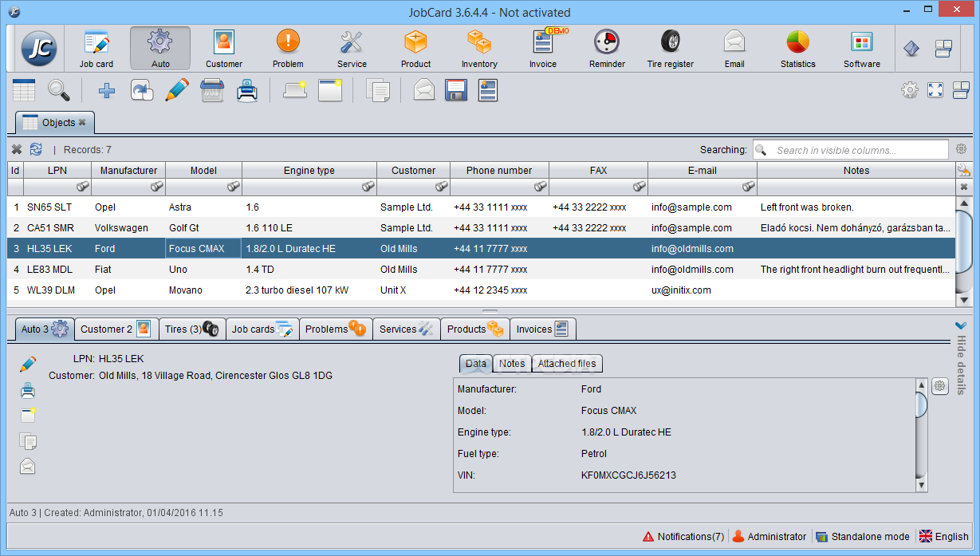980x556 pixels.
Task: Click the JC logo button
Action: click(x=38, y=49)
